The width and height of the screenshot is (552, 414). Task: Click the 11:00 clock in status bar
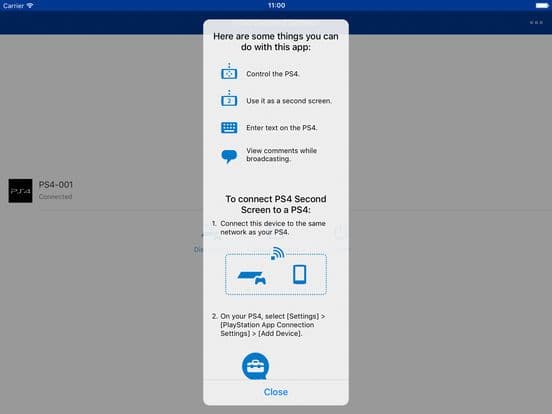pyautogui.click(x=276, y=5)
